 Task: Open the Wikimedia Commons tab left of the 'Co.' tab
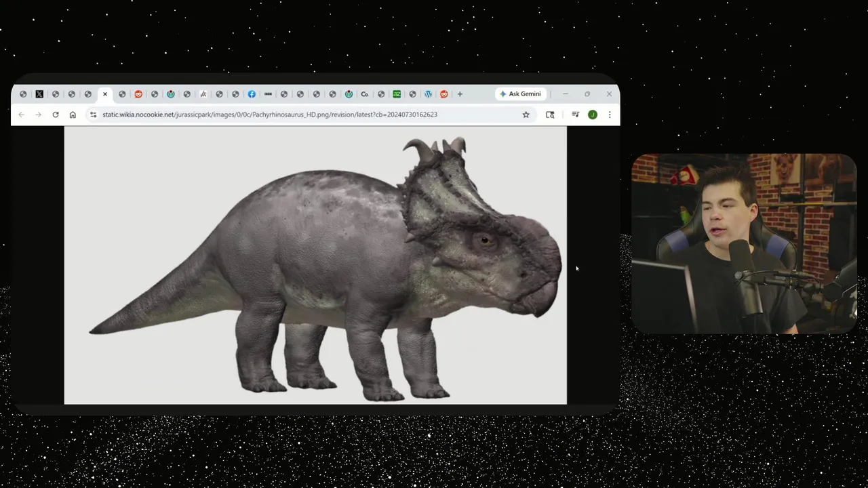point(349,94)
